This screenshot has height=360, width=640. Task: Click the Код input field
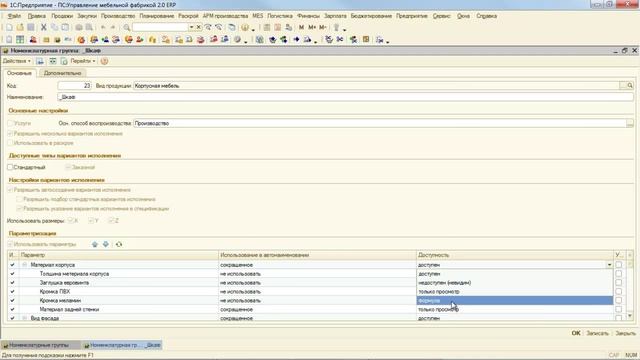74,86
